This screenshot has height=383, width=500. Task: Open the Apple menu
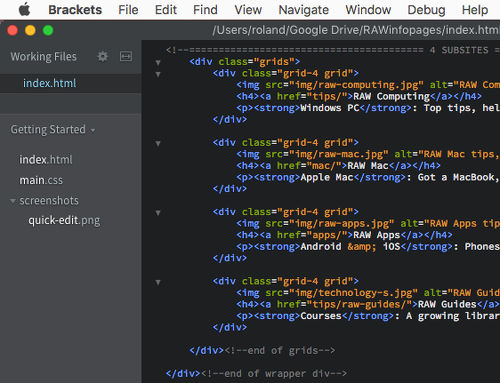[x=24, y=9]
